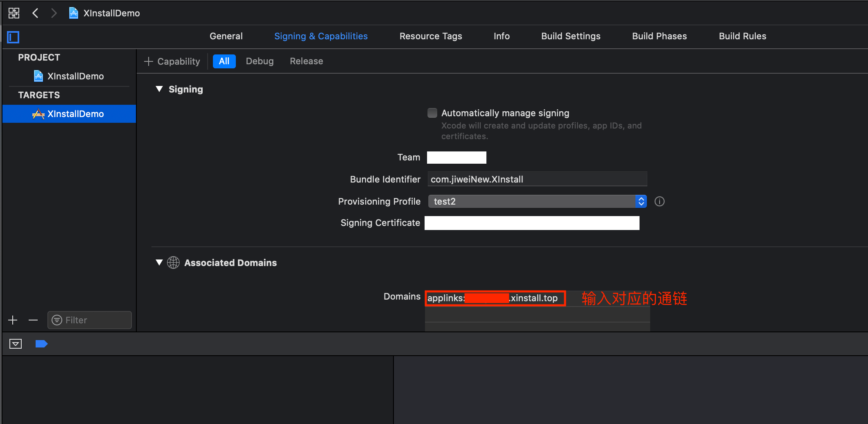Click the Provisioning Profile info icon
This screenshot has height=424, width=868.
(659, 201)
